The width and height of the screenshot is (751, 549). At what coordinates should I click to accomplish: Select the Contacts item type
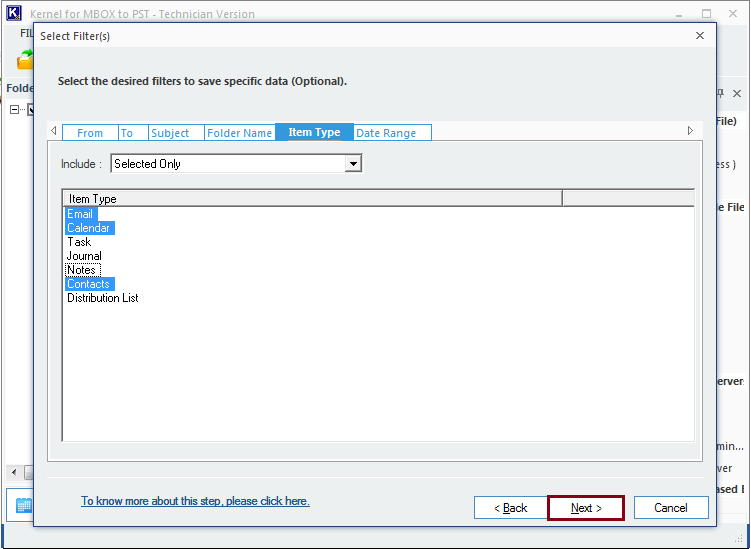tap(89, 284)
